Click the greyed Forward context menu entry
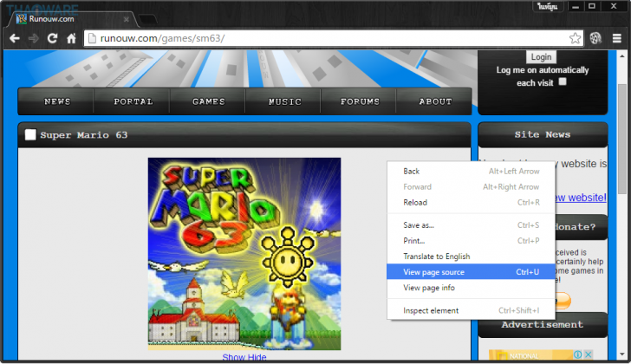The height and width of the screenshot is (364, 631). 471,186
